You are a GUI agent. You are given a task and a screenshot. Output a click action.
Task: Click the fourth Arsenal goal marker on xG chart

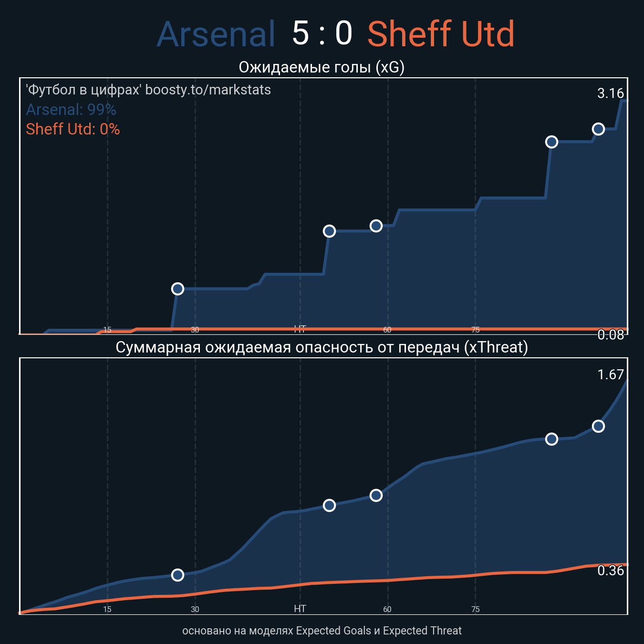[x=551, y=142]
